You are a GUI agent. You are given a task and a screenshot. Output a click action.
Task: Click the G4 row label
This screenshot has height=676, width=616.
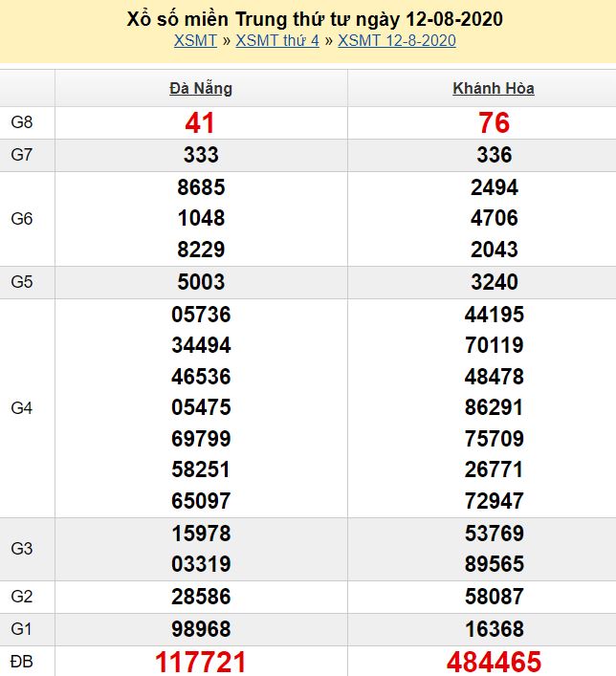(x=22, y=408)
